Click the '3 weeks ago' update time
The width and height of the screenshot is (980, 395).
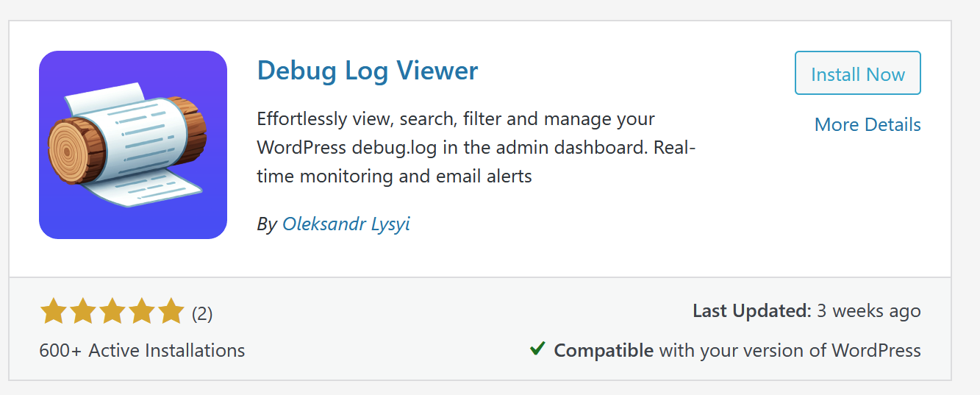(x=869, y=311)
